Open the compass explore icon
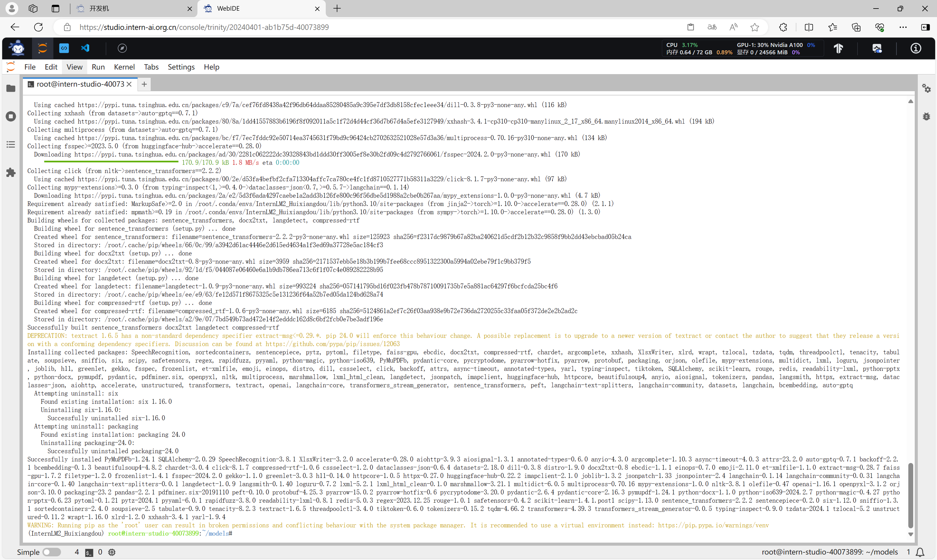The width and height of the screenshot is (937, 560). point(122,48)
